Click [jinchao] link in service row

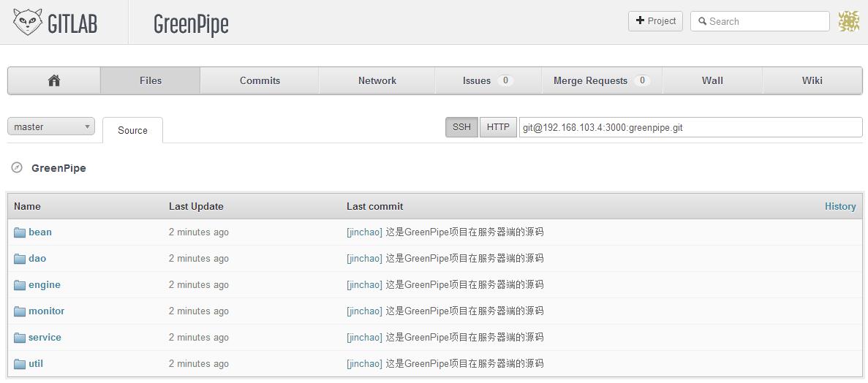click(364, 338)
